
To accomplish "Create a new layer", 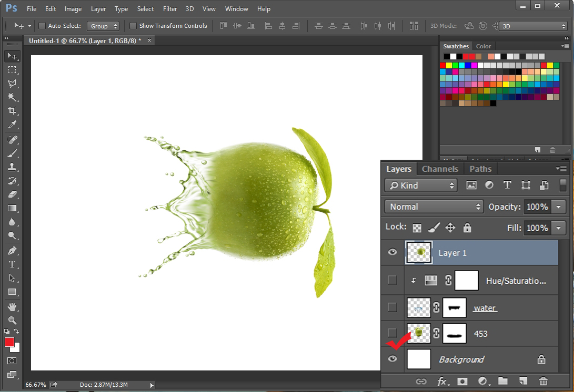I will pos(523,381).
